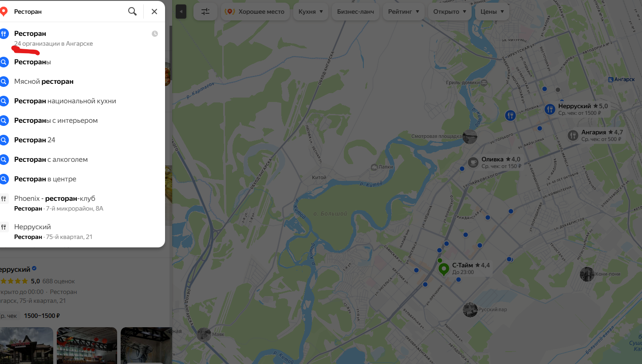Pick the Ресторан 24 suggestion
Viewport: 642px width, 364px height.
tap(83, 140)
